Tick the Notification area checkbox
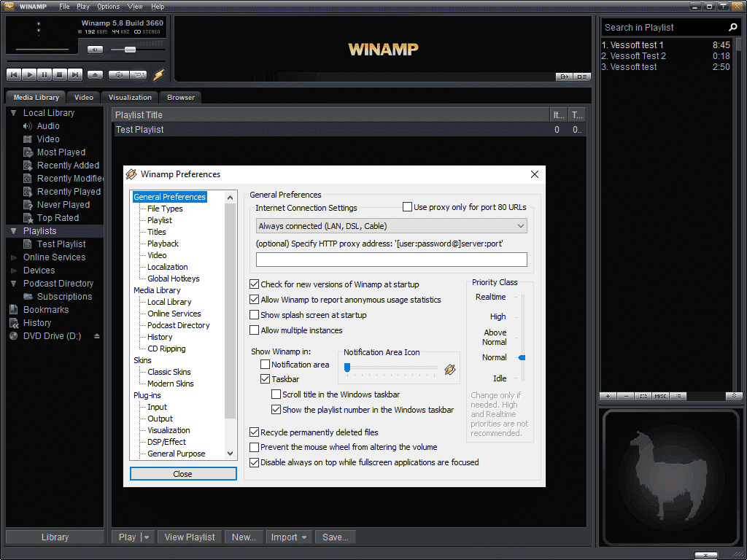Image resolution: width=747 pixels, height=560 pixels. click(x=266, y=365)
